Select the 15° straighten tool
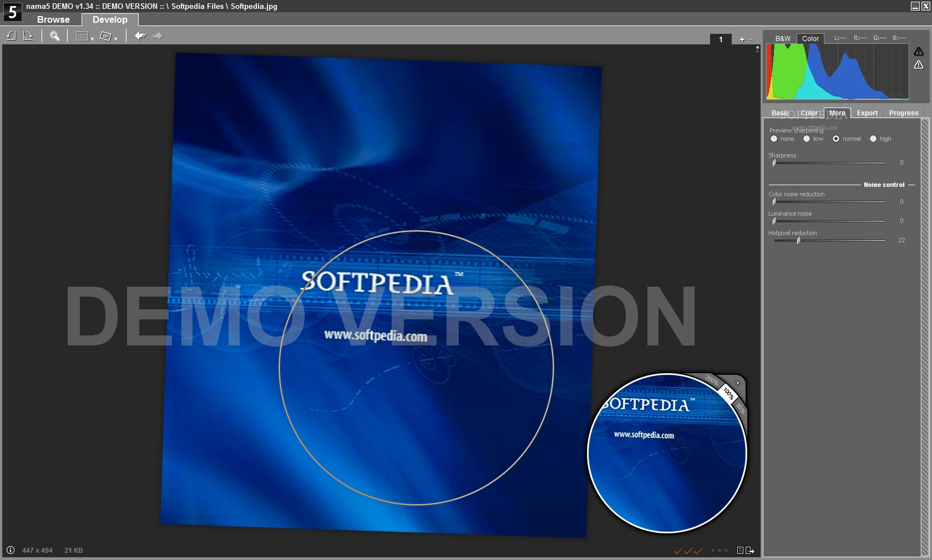The height and width of the screenshot is (560, 932). point(105,36)
